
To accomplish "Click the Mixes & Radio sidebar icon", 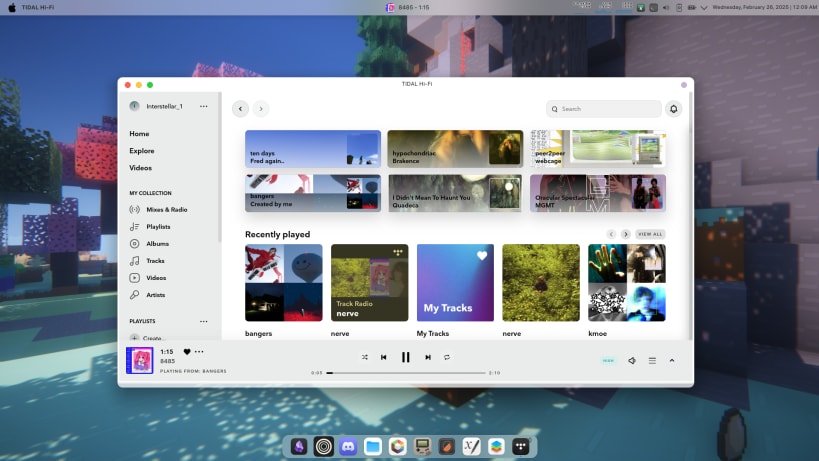I will pyautogui.click(x=134, y=209).
